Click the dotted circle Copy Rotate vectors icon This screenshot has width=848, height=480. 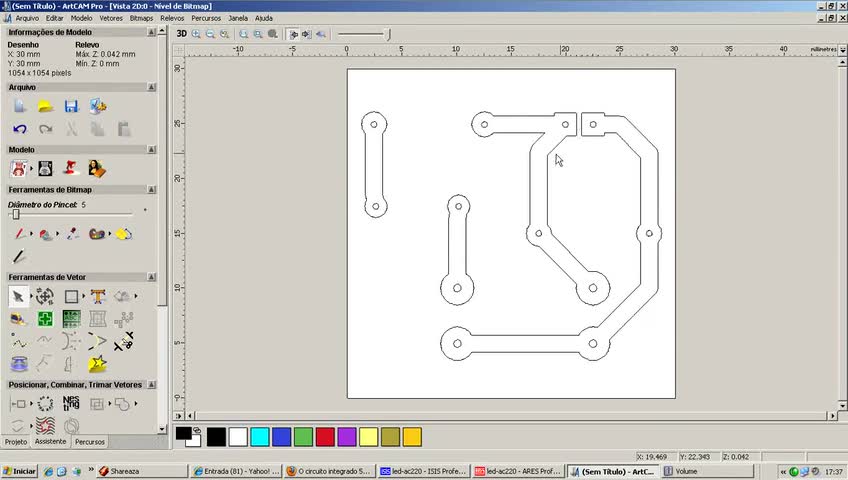pyautogui.click(x=45, y=403)
